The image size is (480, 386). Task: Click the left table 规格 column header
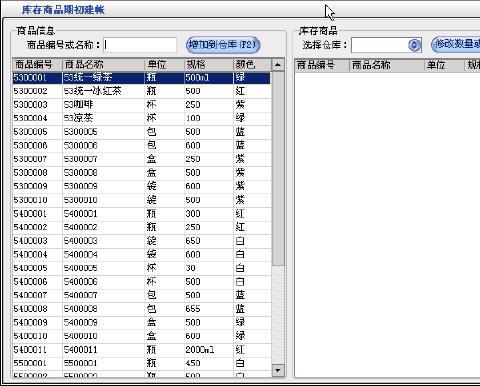click(208, 65)
